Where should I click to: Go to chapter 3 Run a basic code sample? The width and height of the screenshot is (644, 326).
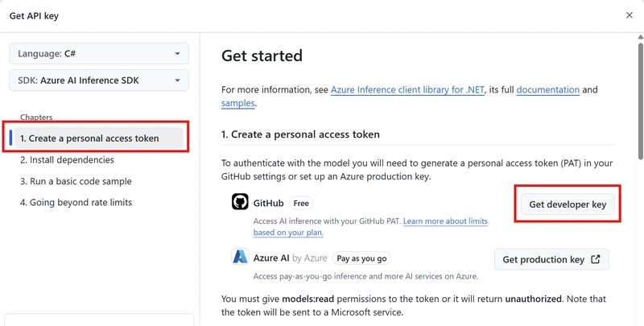(x=76, y=181)
